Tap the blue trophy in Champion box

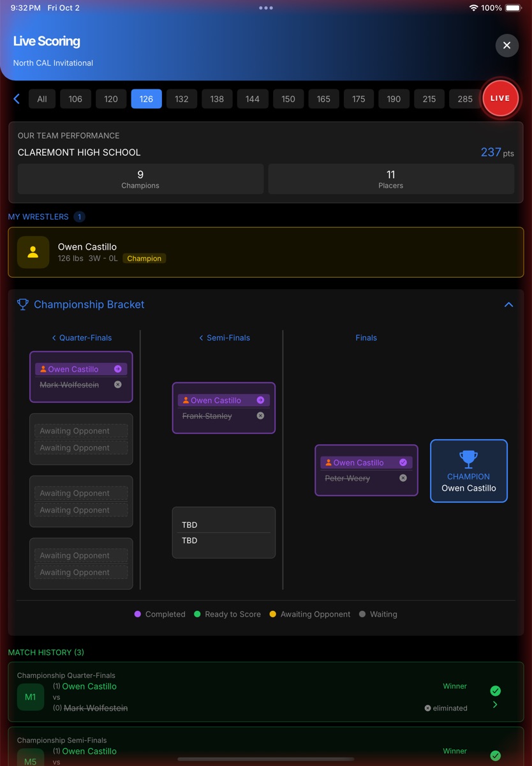tap(469, 459)
